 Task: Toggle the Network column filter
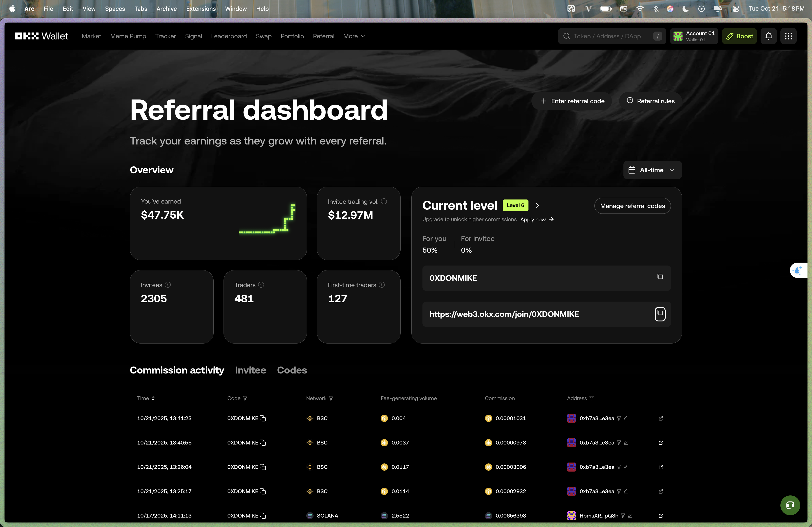331,398
